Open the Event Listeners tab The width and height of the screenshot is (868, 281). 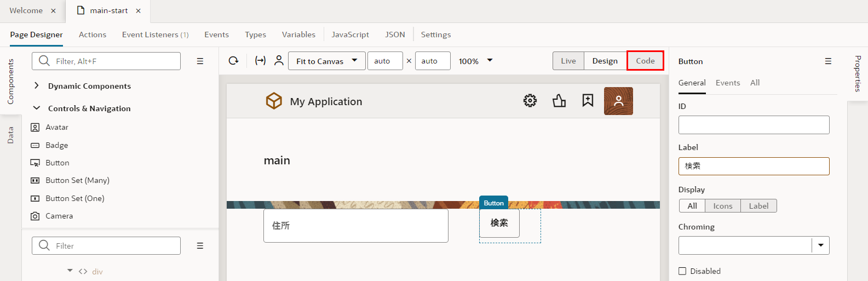coord(155,35)
